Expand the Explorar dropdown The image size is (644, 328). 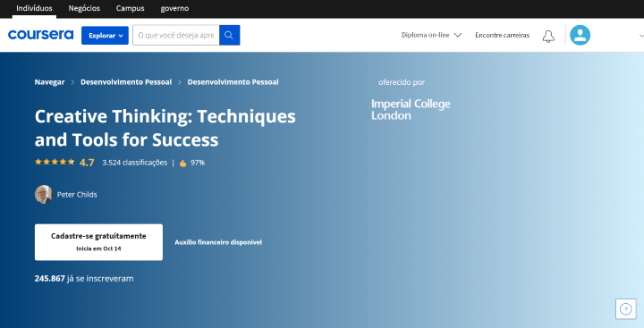105,36
